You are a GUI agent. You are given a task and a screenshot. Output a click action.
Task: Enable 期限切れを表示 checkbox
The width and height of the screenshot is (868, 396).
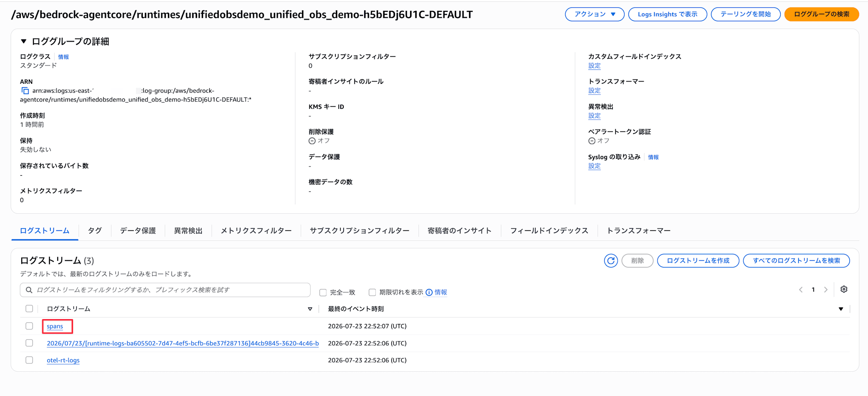pos(372,292)
